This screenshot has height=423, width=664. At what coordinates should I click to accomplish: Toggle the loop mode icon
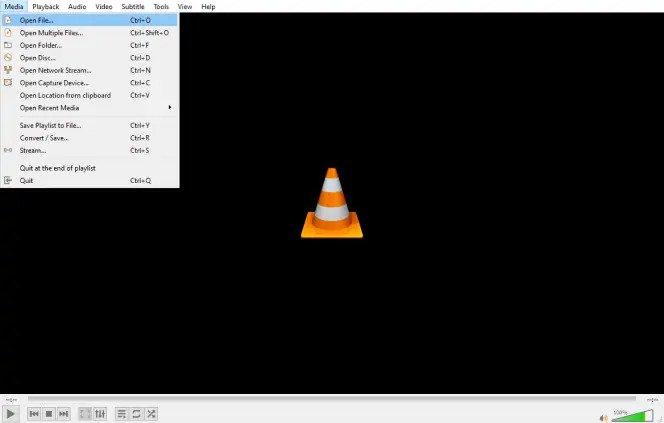[x=136, y=414]
